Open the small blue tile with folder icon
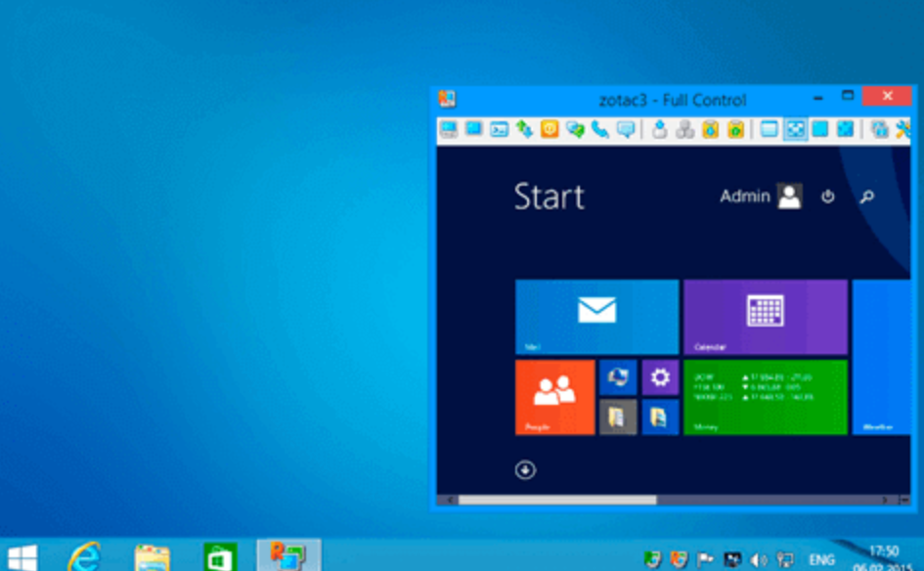This screenshot has width=924, height=571. pyautogui.click(x=660, y=417)
